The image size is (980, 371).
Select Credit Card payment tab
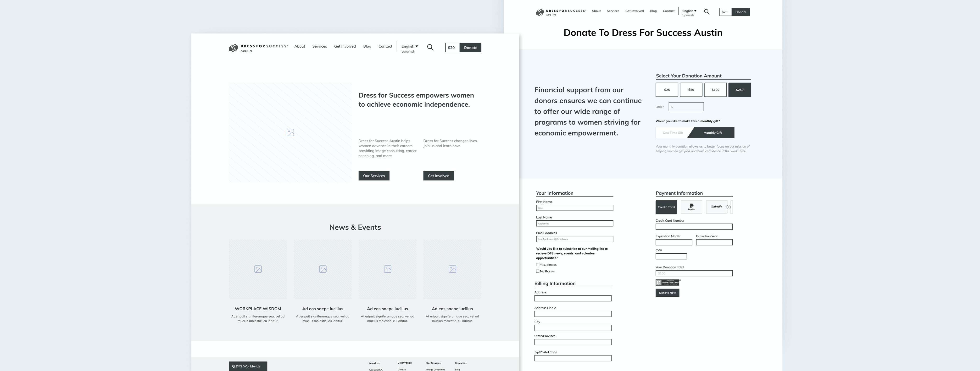tap(666, 207)
